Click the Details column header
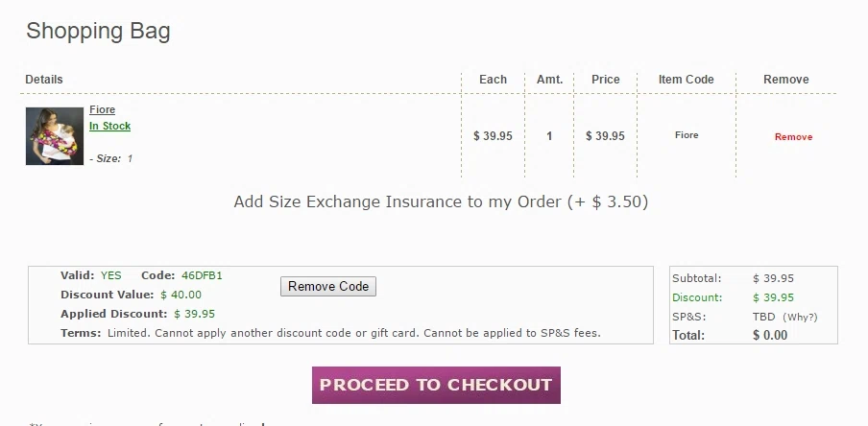 point(44,79)
